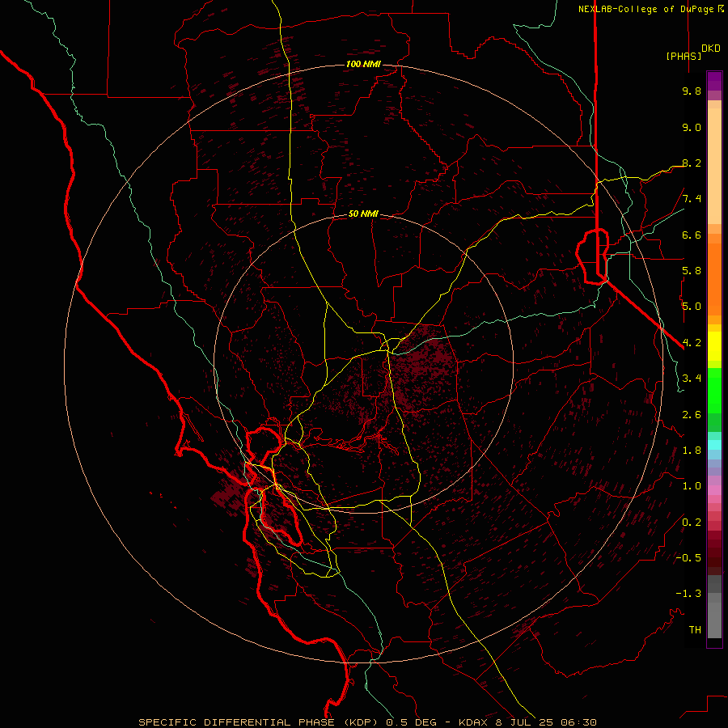This screenshot has width=728, height=728.
Task: Click the Specific Differential Phase KDAX caption
Action: point(367,722)
